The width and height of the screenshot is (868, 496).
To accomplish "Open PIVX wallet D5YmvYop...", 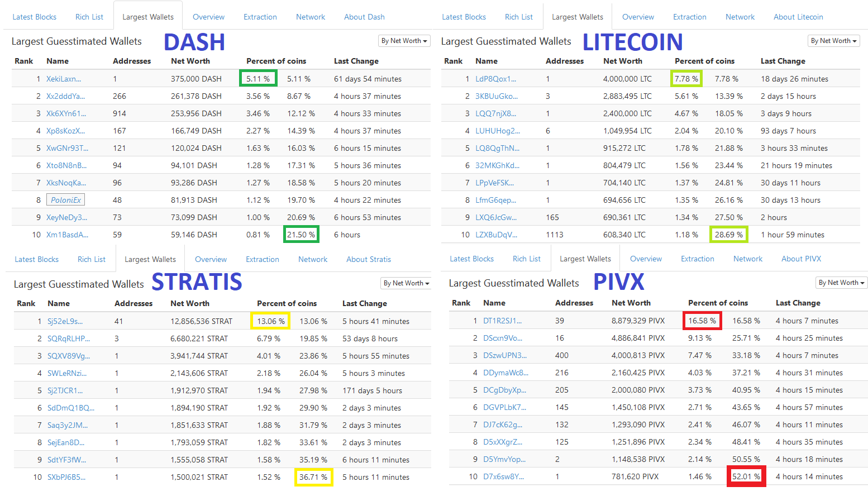I will click(505, 459).
